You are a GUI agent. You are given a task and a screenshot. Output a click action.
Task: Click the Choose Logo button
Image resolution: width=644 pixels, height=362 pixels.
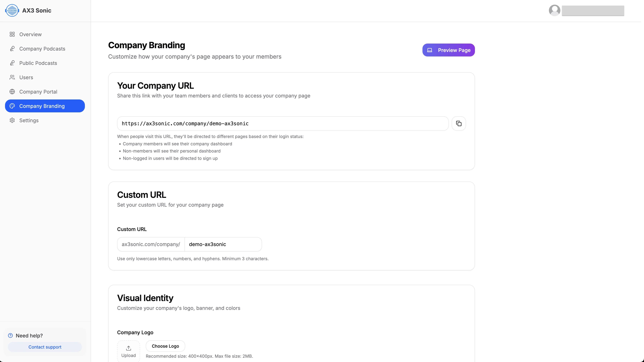(x=165, y=346)
